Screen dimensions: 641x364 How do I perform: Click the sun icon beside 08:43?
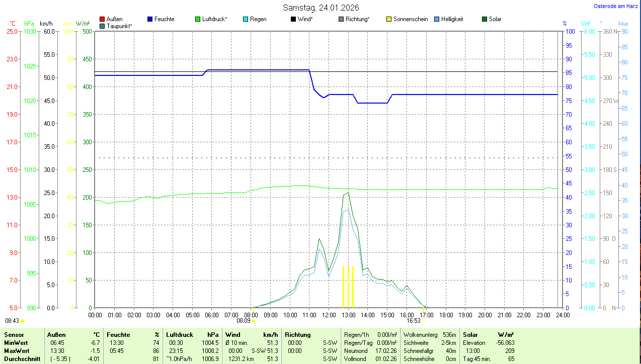pos(22,320)
